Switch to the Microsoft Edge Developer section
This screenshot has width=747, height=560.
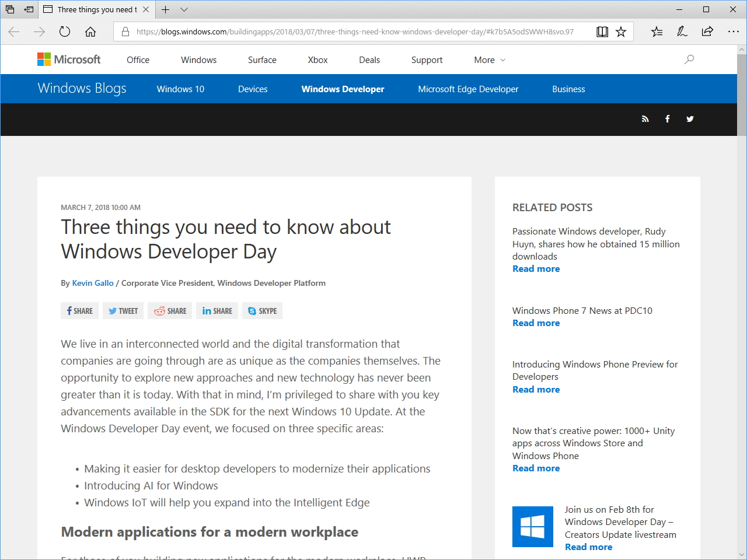(x=467, y=89)
